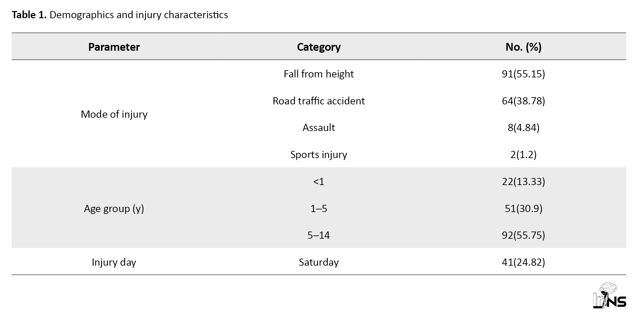
Task: Click the value 91(55.15)
Action: 523,74
